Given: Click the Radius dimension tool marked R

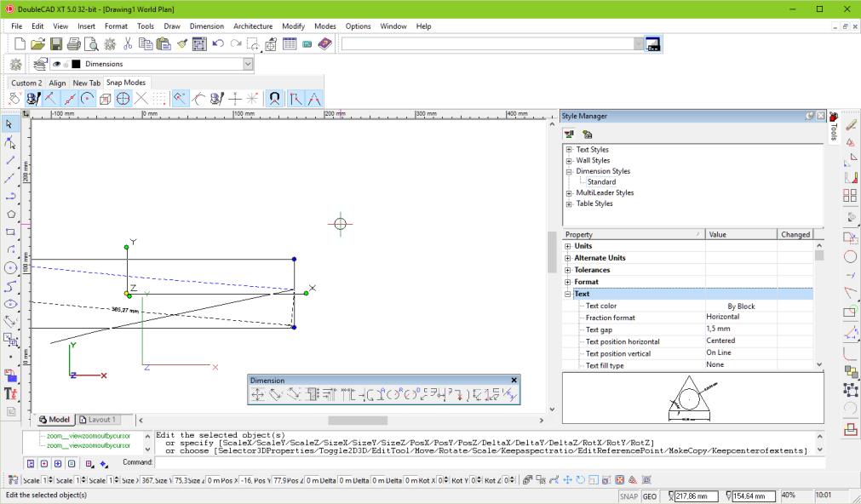Looking at the screenshot, I should (x=397, y=394).
